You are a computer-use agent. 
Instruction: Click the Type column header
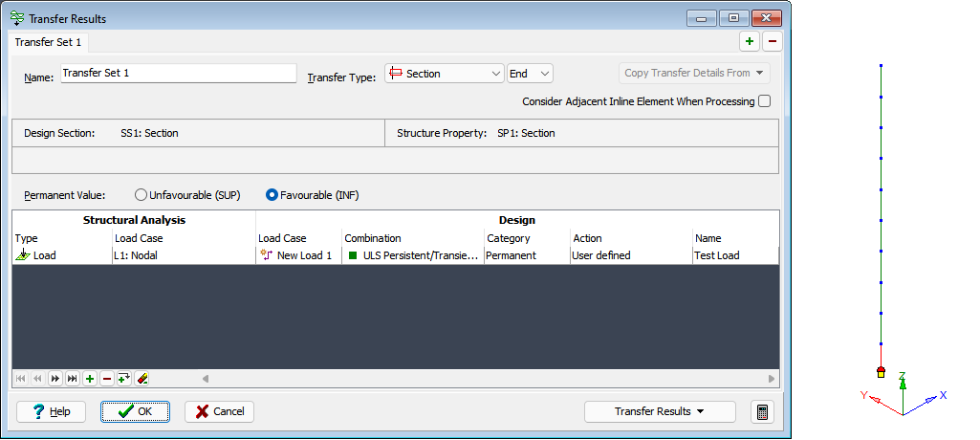tap(62, 238)
